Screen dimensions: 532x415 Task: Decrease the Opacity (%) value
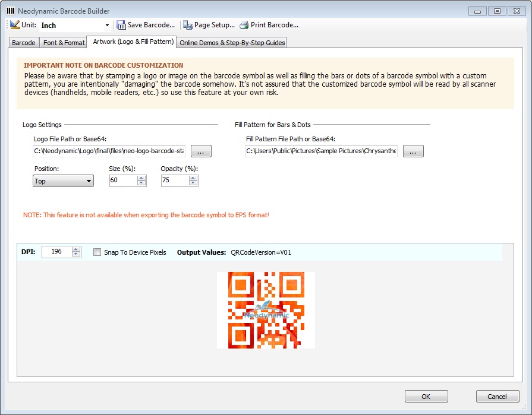(x=193, y=183)
